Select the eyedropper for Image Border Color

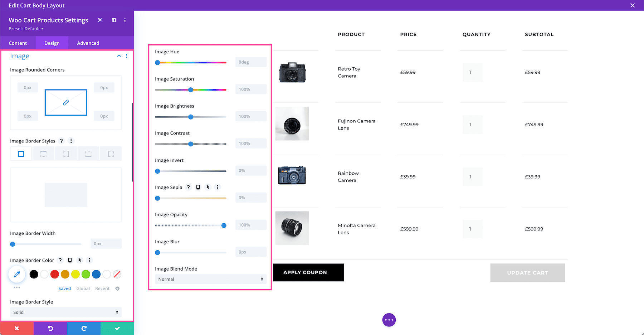click(16, 274)
